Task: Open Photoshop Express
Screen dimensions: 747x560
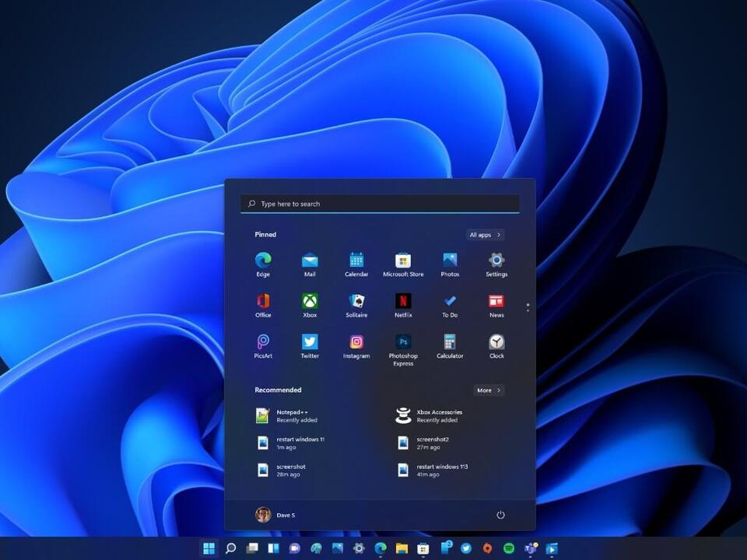Action: tap(403, 350)
